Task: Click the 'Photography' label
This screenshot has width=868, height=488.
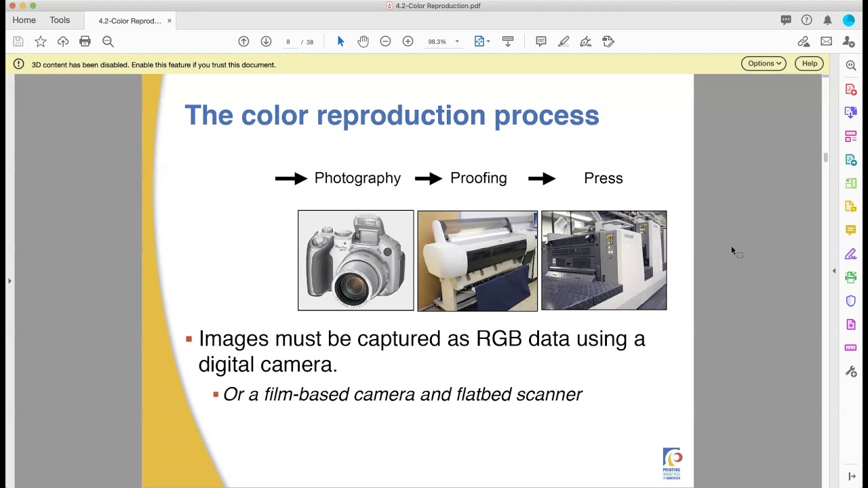Action: point(357,178)
